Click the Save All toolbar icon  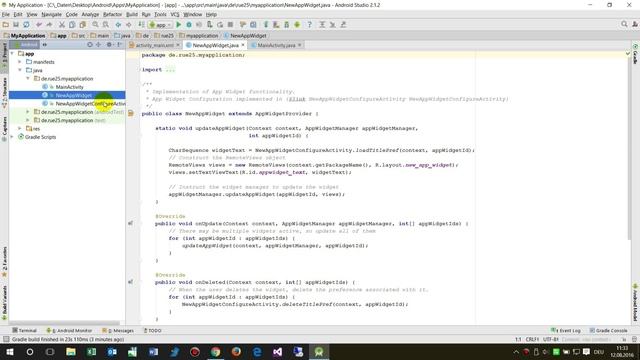tap(16, 25)
